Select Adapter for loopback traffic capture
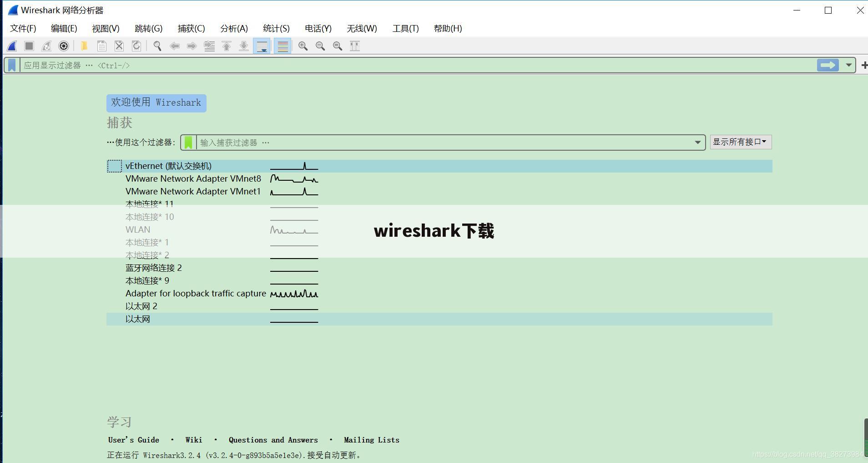This screenshot has height=463, width=868. [439, 294]
